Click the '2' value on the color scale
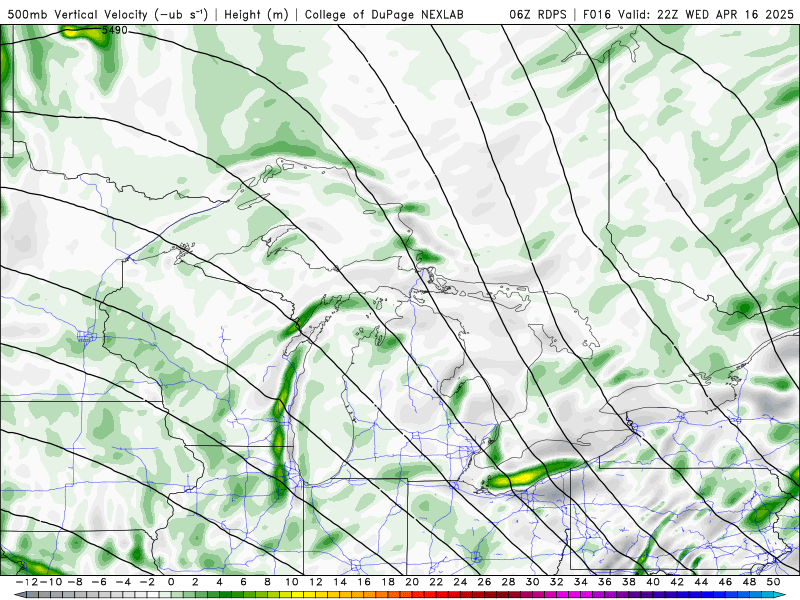The image size is (800, 600). coord(195,582)
